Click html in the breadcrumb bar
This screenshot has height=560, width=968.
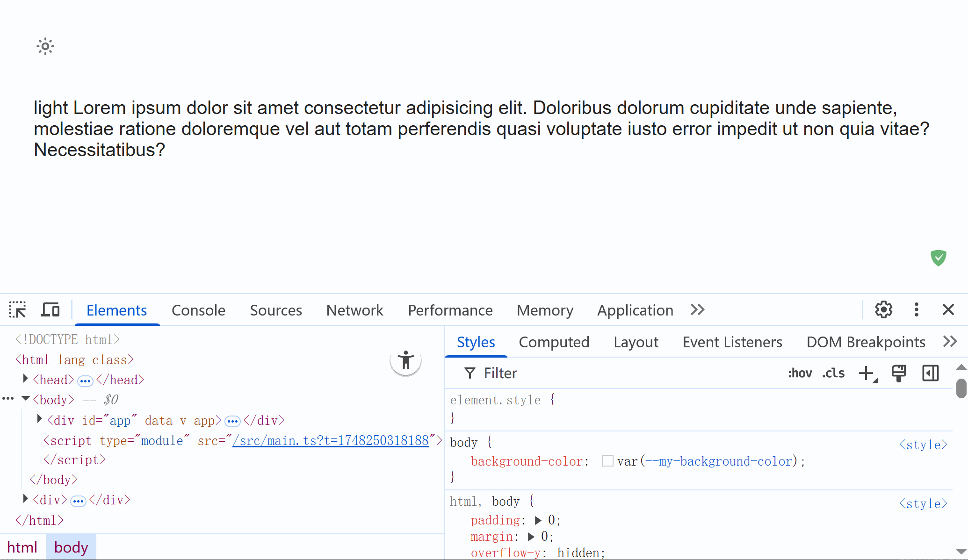pyautogui.click(x=22, y=547)
